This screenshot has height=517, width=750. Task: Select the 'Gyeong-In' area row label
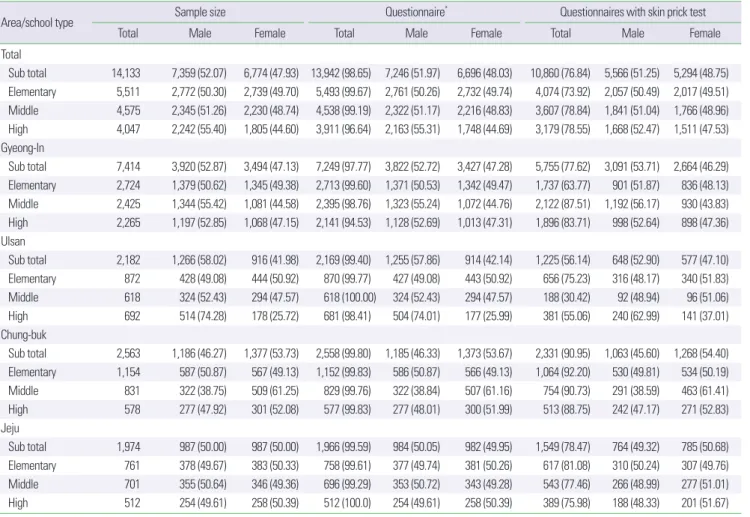(x=22, y=148)
